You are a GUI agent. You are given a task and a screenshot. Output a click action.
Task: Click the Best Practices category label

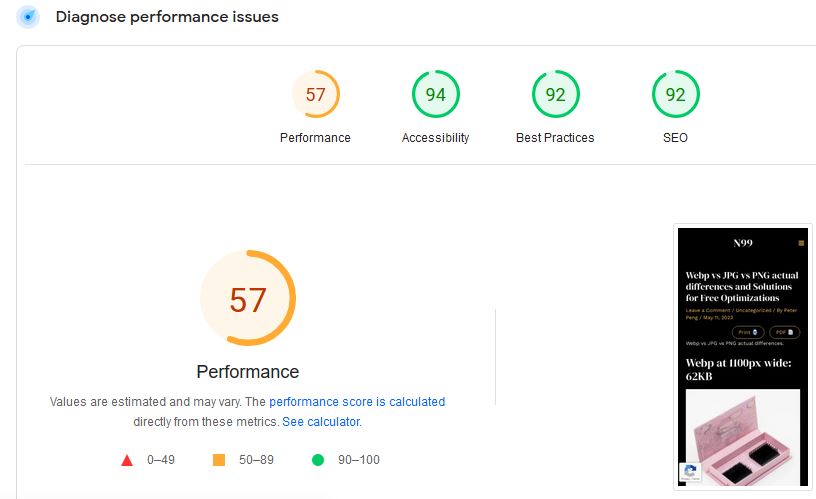(x=555, y=138)
